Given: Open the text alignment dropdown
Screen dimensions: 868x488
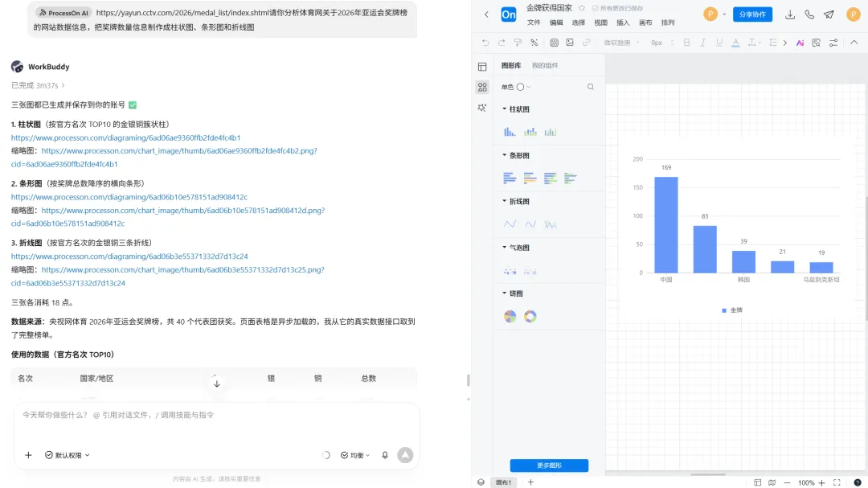Looking at the screenshot, I should (753, 43).
